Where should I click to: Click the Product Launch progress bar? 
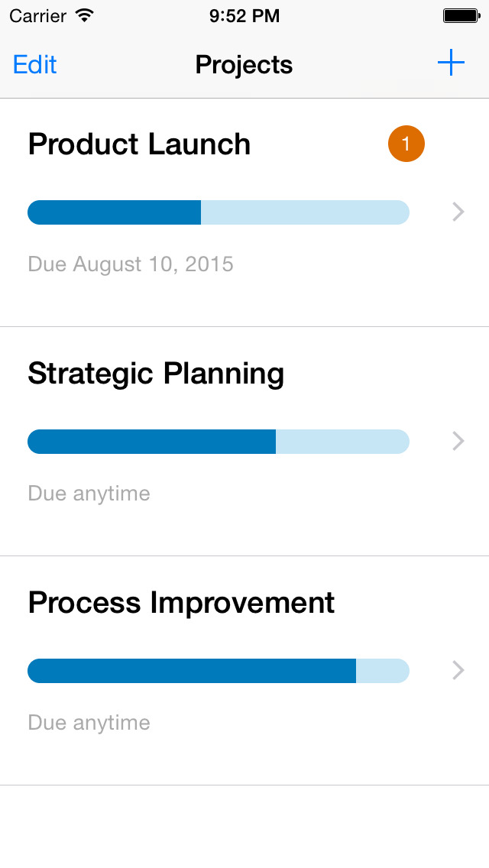click(219, 212)
